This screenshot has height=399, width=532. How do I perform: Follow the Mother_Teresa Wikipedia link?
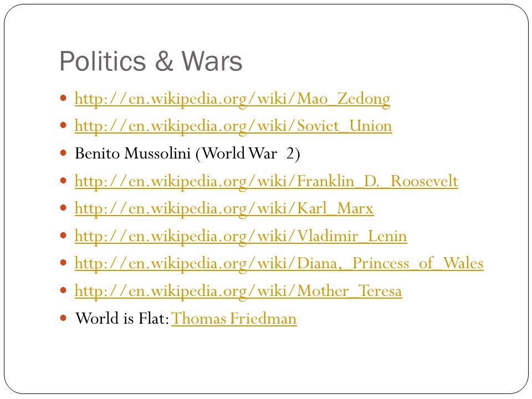pos(238,291)
